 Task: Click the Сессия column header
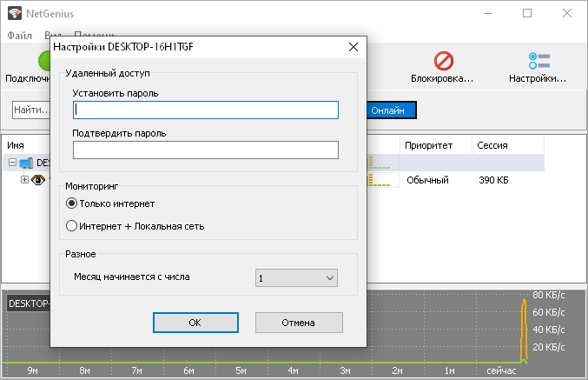click(x=508, y=145)
